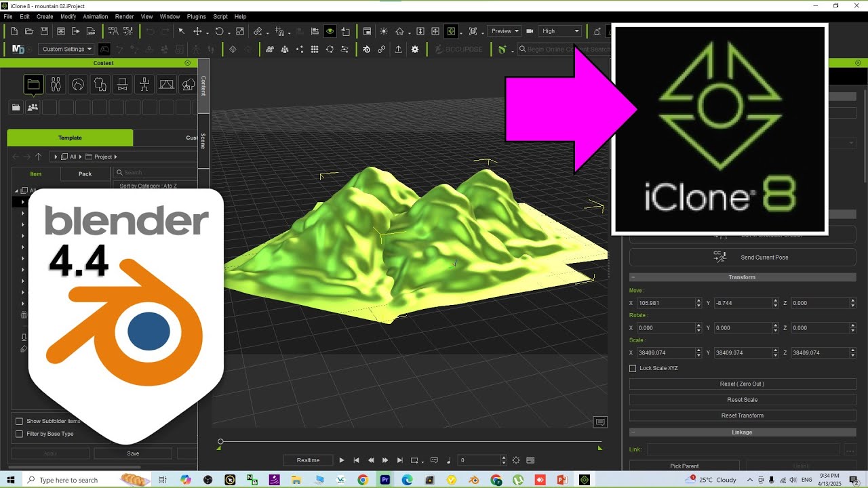Screen dimensions: 868x488
Task: Open the Accessory (hat) category icon
Action: 122,85
